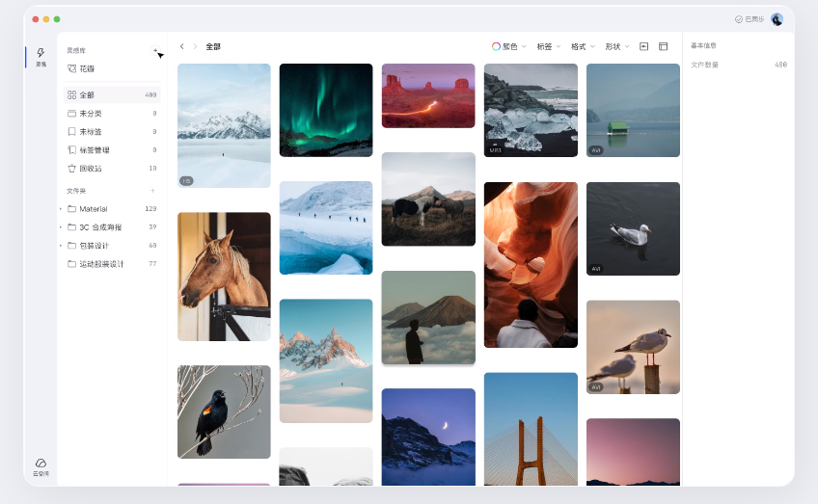Open the 颜色 color filter dropdown
This screenshot has height=504, width=818.
pyautogui.click(x=509, y=46)
